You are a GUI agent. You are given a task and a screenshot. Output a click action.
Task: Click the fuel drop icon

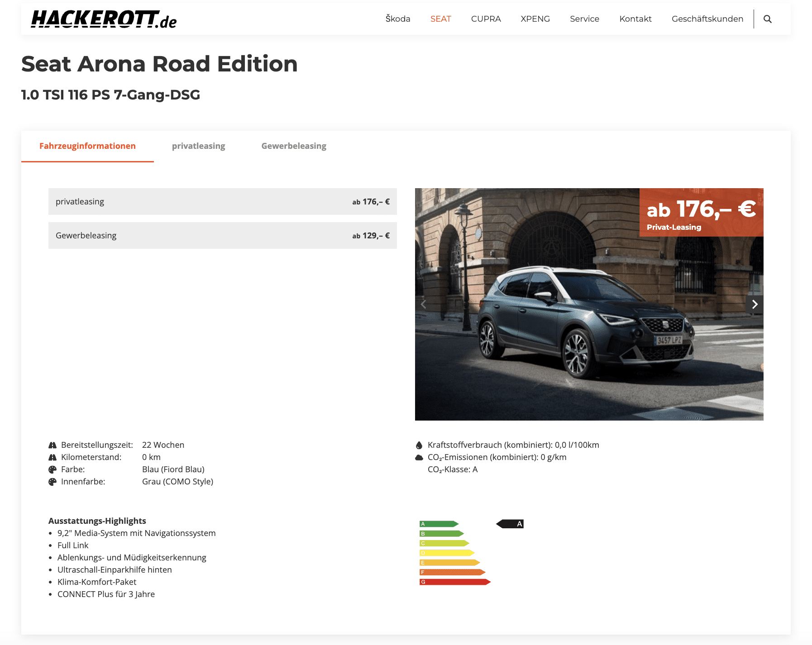(x=419, y=445)
